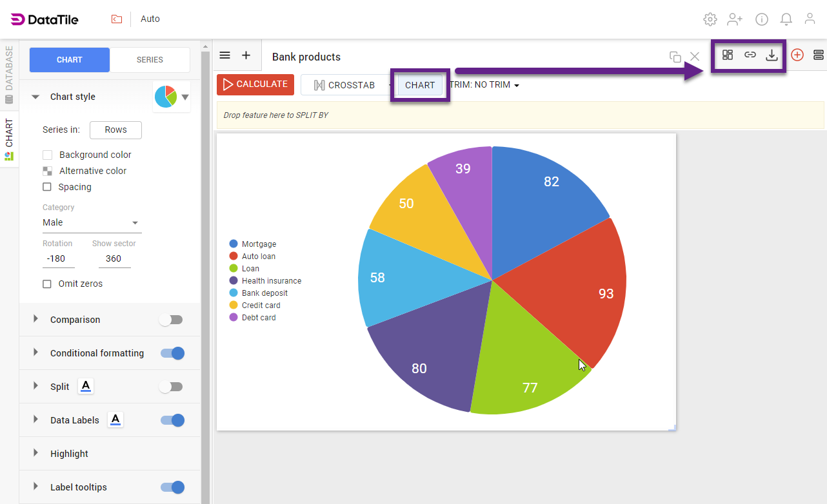This screenshot has width=827, height=504.
Task: Open the TRIM: NO TRIM dropdown
Action: 484,85
